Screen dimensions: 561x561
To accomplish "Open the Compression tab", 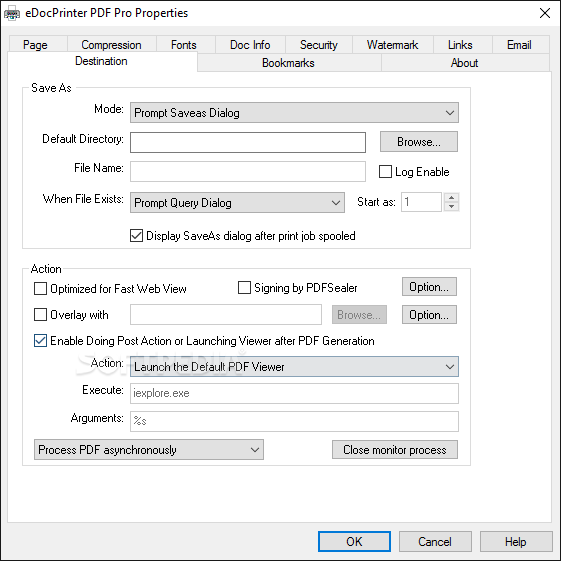I will pyautogui.click(x=111, y=45).
